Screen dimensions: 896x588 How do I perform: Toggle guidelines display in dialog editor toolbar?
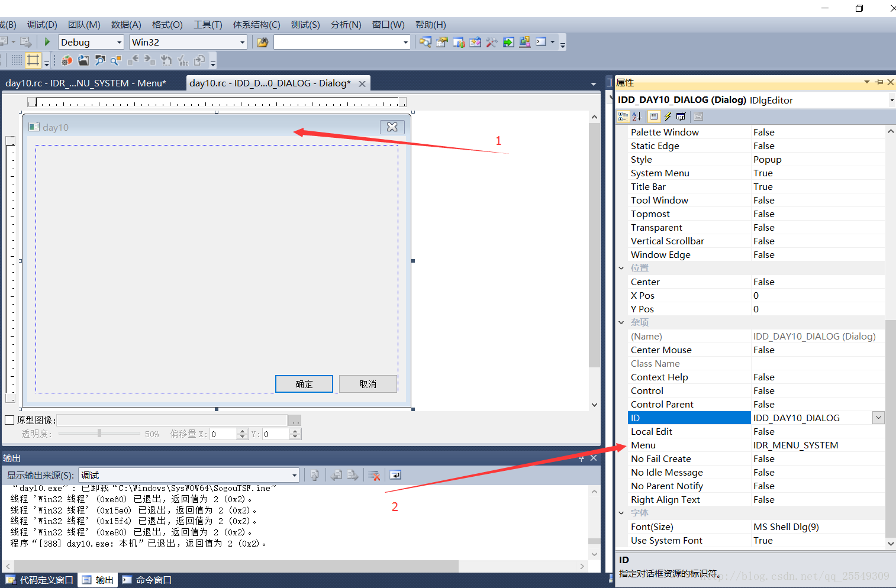point(33,60)
